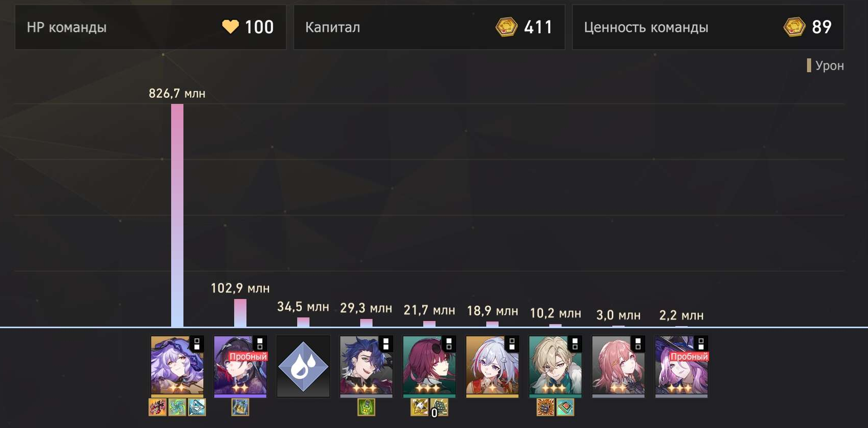
Task: Click the blue crystal equipment icon
Action: tap(197, 408)
